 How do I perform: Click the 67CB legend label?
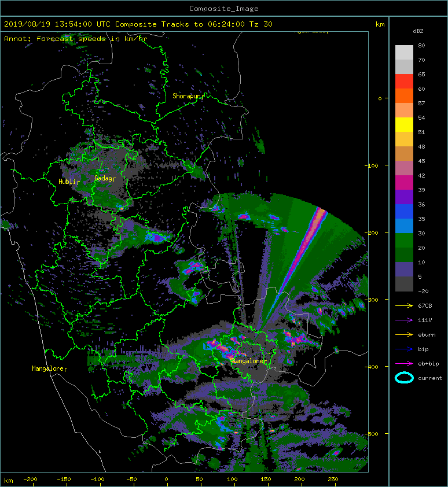point(425,305)
